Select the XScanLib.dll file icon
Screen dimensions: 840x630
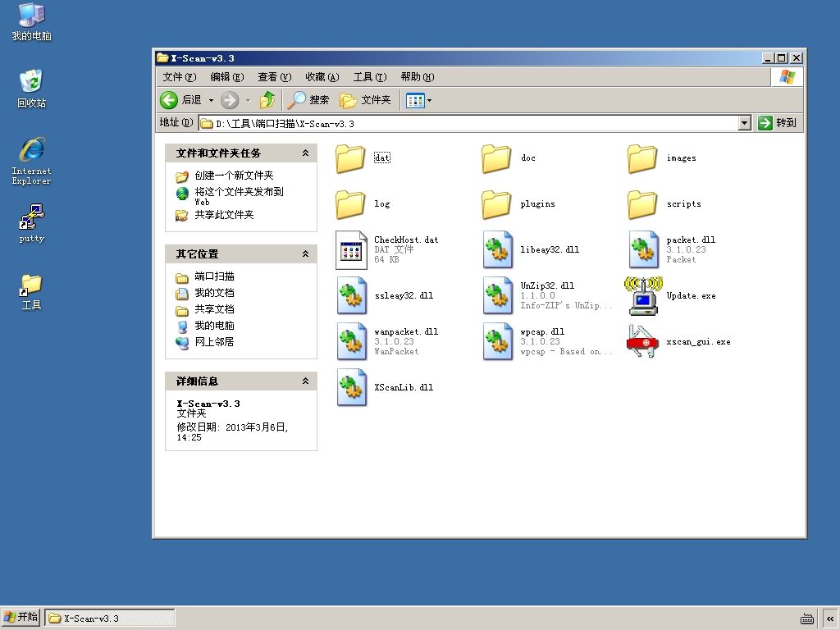(352, 388)
